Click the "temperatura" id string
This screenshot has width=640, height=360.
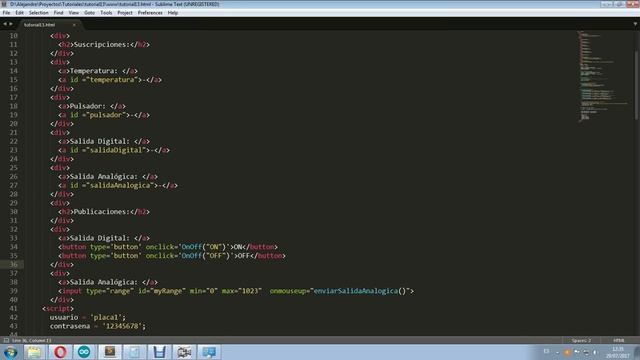tap(112, 80)
